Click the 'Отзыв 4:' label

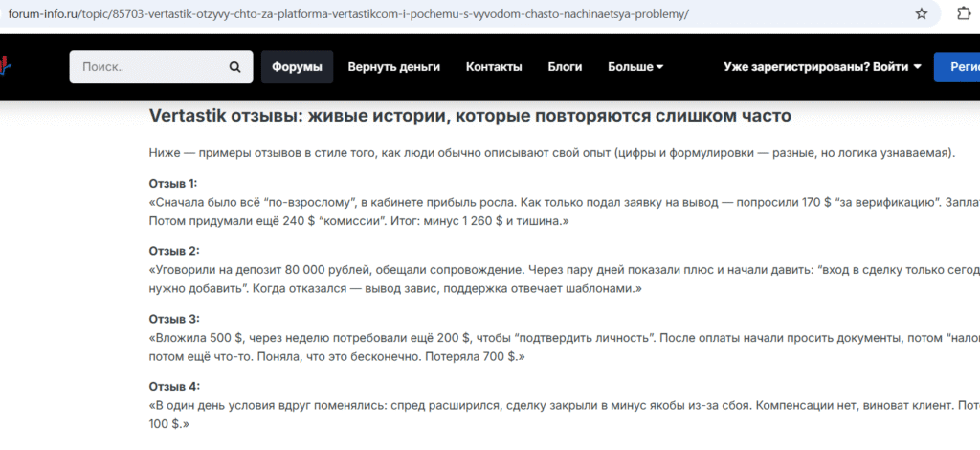173,387
